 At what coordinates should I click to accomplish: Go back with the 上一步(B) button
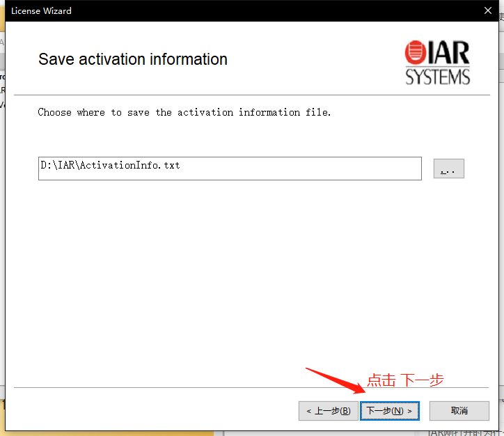[328, 411]
